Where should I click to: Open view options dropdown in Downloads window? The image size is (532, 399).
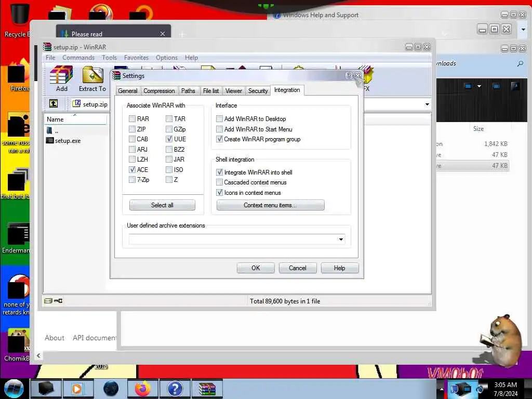(479, 86)
